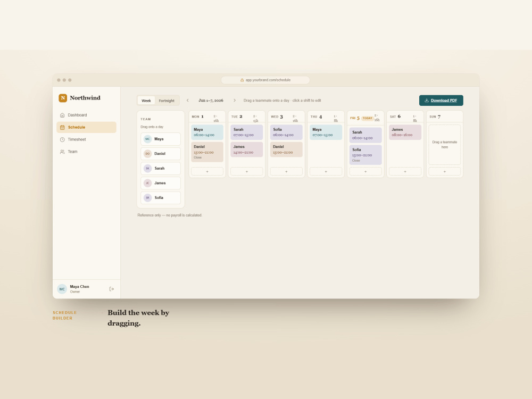This screenshot has height=399, width=532.
Task: Click the Northwind logo icon
Action: pyautogui.click(x=63, y=98)
